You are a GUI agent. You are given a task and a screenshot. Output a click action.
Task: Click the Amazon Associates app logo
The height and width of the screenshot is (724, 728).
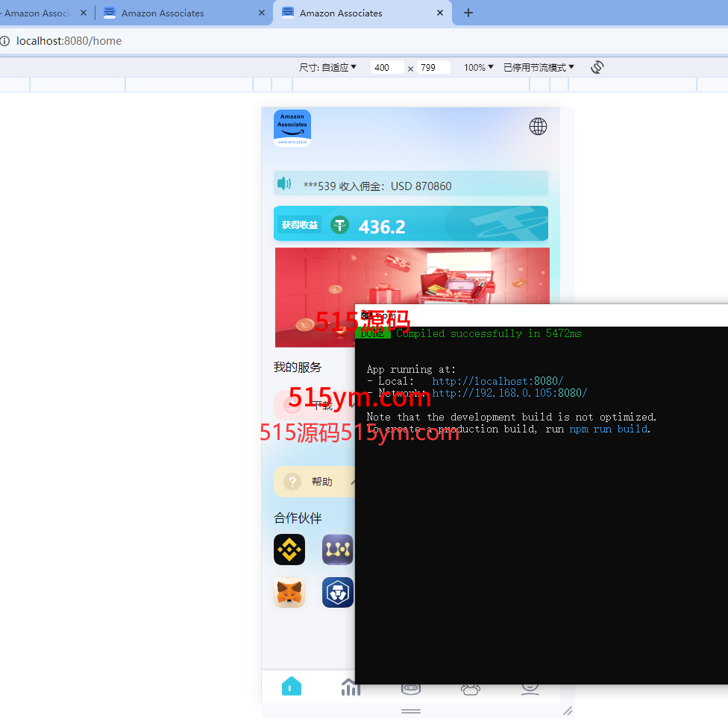pos(292,128)
